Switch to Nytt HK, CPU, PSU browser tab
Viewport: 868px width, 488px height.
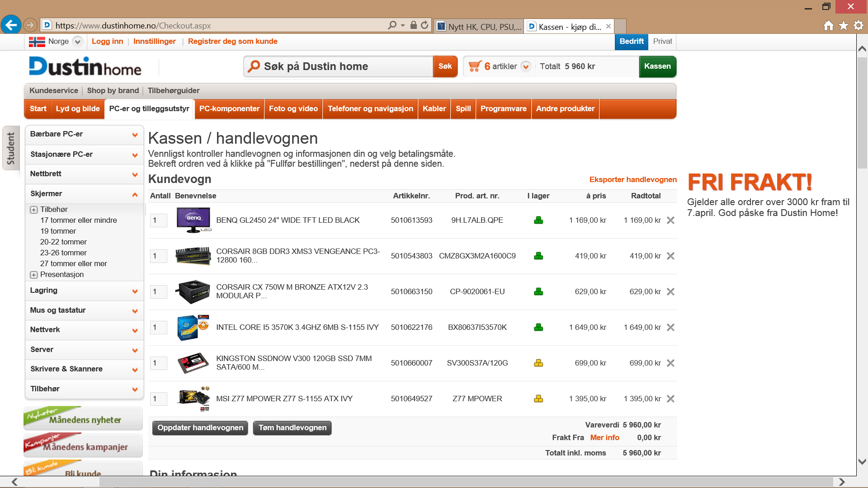479,26
